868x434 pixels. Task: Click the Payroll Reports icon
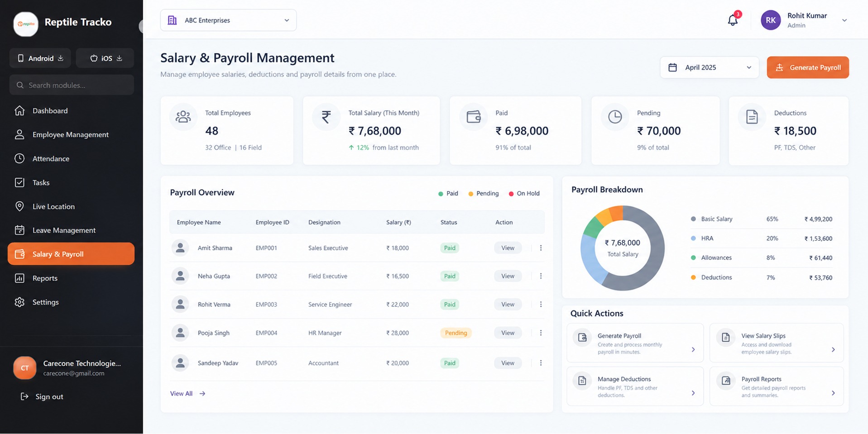[725, 381]
